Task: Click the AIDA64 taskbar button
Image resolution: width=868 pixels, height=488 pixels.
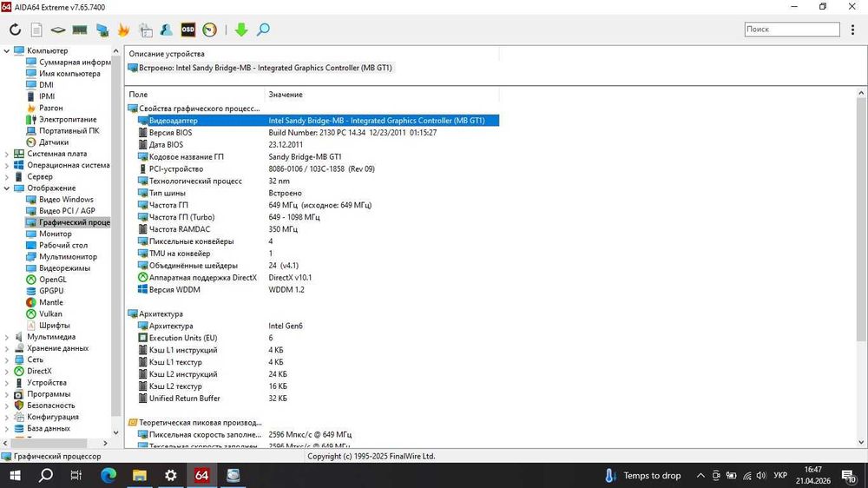Action: click(201, 475)
